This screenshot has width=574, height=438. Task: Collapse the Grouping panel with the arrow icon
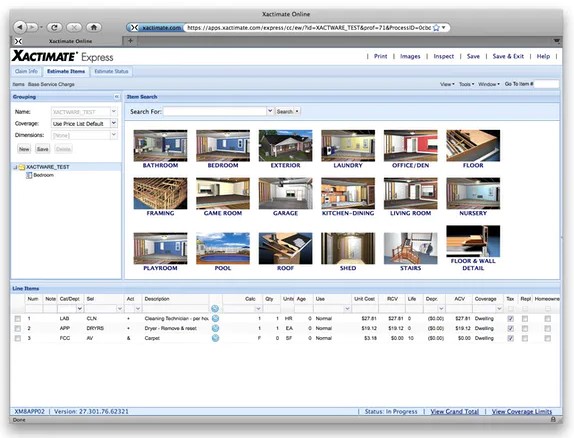(x=116, y=97)
